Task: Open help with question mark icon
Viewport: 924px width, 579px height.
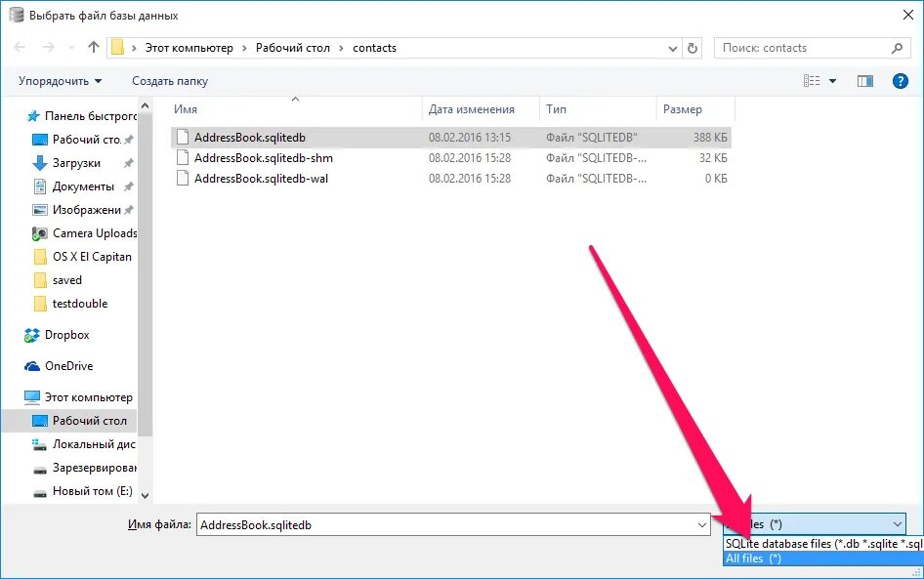Action: [900, 81]
